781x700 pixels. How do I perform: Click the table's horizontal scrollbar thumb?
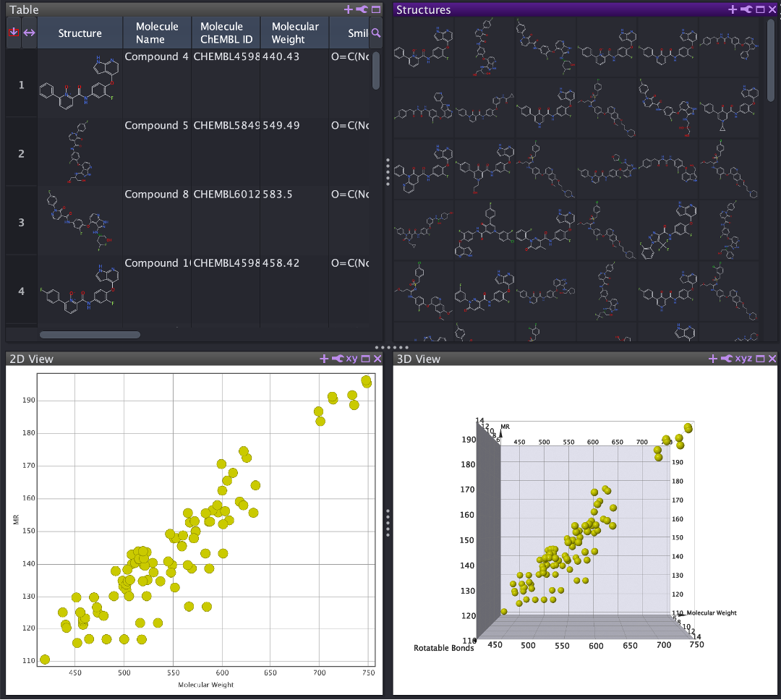click(x=90, y=335)
